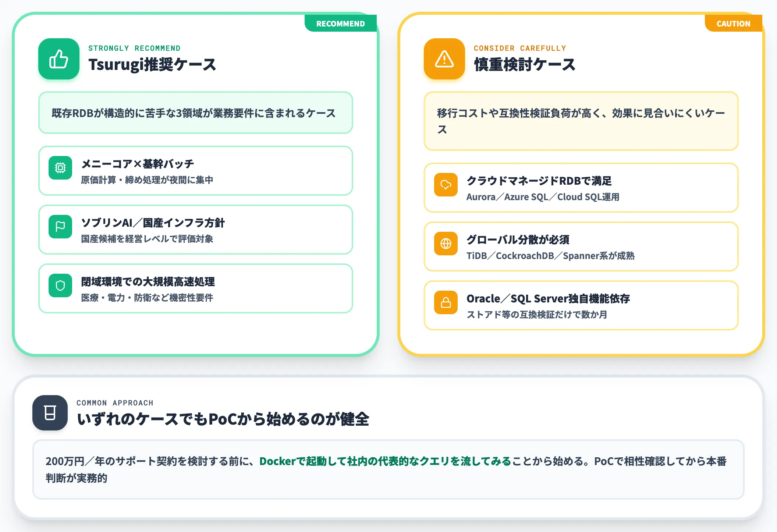Click the subtitle 医療・電力・防衛など機密性要件
This screenshot has height=532, width=777.
coord(147,298)
